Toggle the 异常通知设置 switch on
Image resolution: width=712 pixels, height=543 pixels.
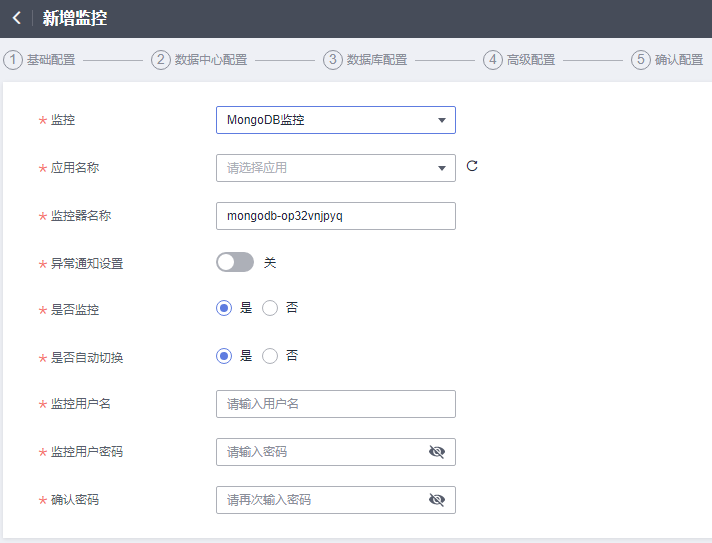pos(235,262)
